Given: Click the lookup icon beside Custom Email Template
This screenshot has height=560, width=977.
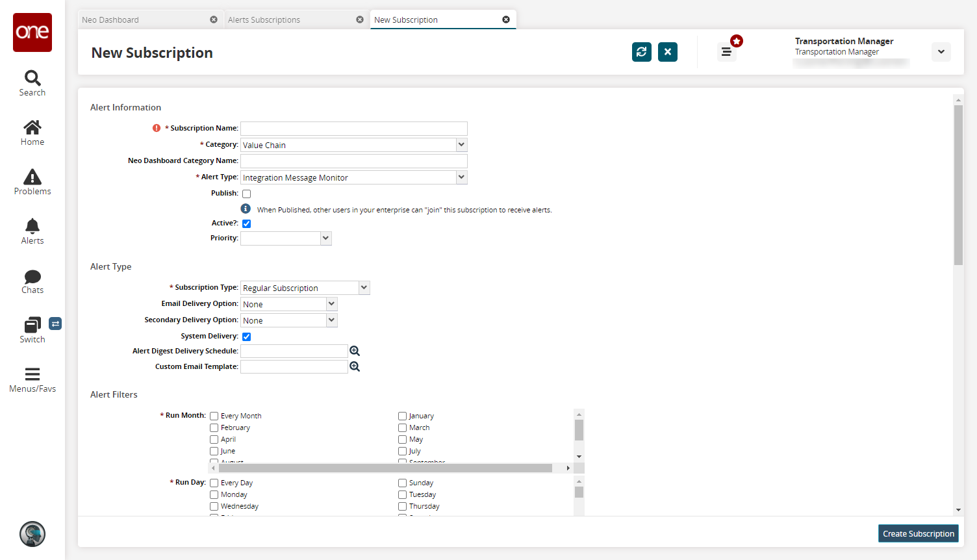Looking at the screenshot, I should coord(355,366).
